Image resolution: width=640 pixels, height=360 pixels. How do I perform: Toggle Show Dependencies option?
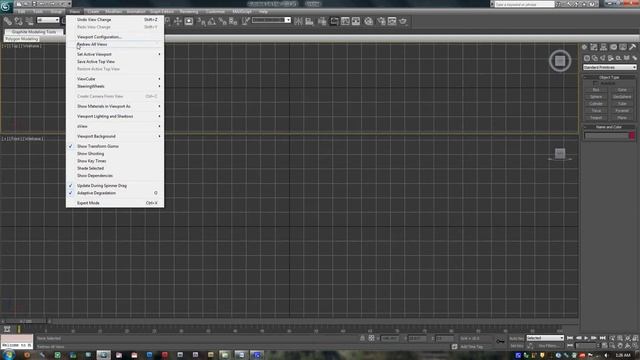115,176
